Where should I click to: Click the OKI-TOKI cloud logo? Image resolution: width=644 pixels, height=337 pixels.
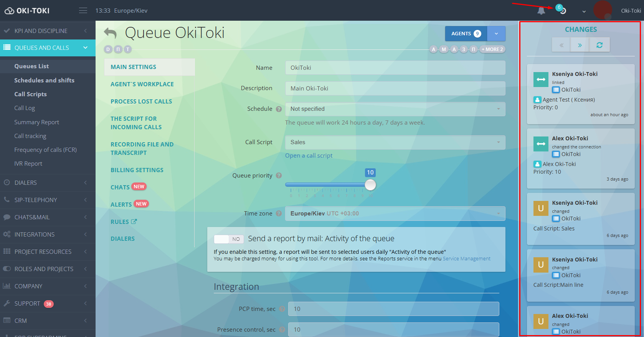point(27,11)
